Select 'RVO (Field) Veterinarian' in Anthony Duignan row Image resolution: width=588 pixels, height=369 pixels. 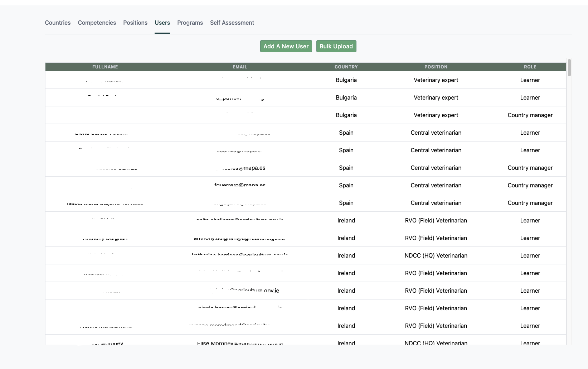(x=436, y=238)
